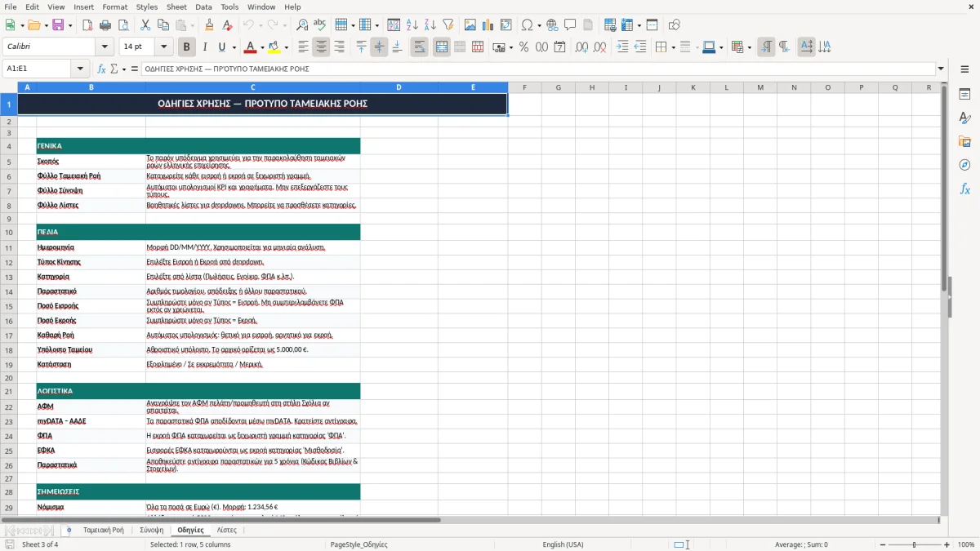
Task: Open the sidebar Gallery panel
Action: point(964,141)
